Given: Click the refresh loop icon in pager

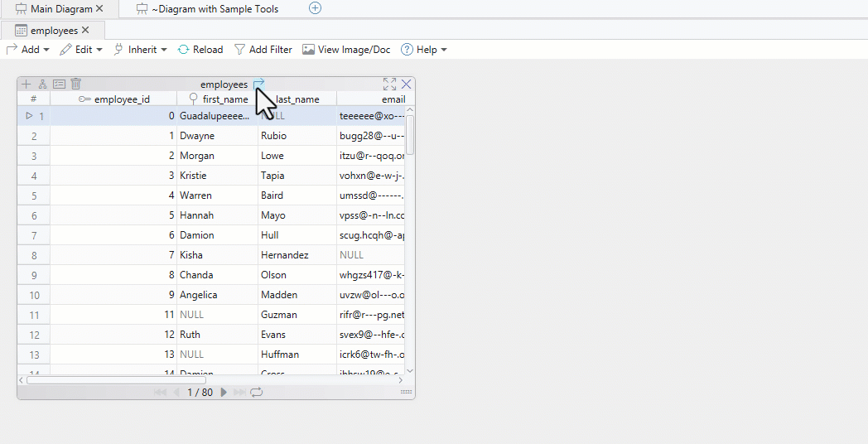Looking at the screenshot, I should pyautogui.click(x=256, y=392).
